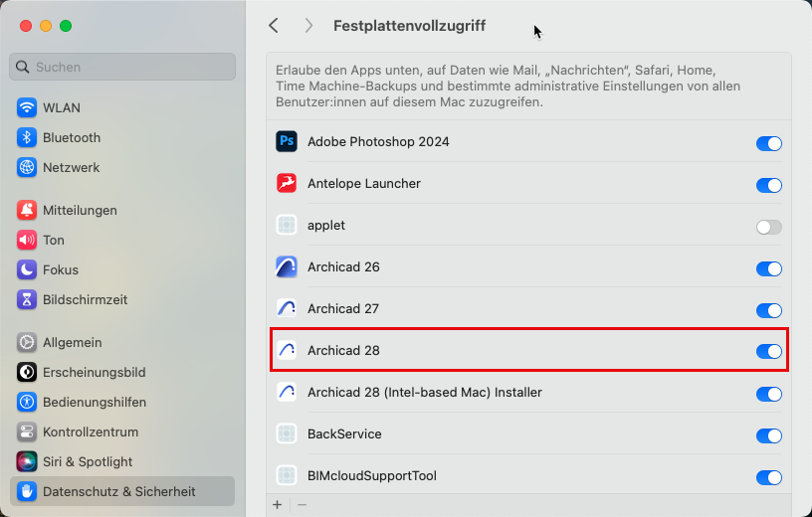This screenshot has width=812, height=517.
Task: Turn off Adobe Photoshop 2024 toggle
Action: tap(768, 143)
